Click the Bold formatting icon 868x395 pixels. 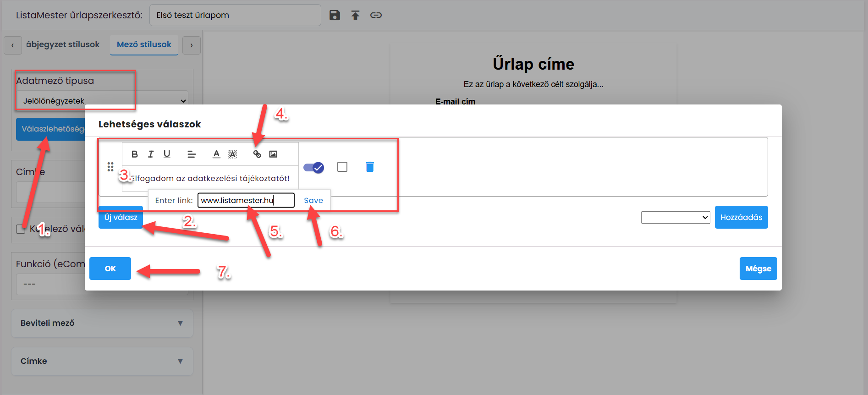pos(134,154)
